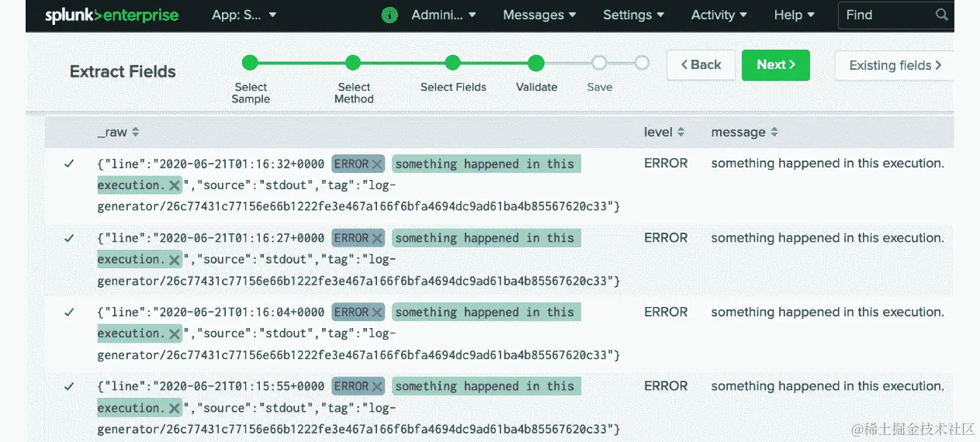Screen dimensions: 980x442
Task: Remove message extraction X in 01:16:04 event
Action: click(174, 333)
